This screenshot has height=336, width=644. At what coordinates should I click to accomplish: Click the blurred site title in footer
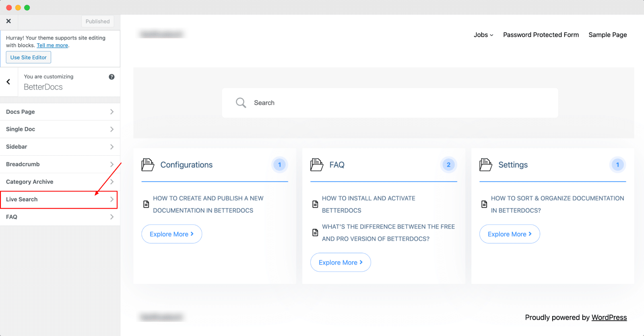pos(162,317)
